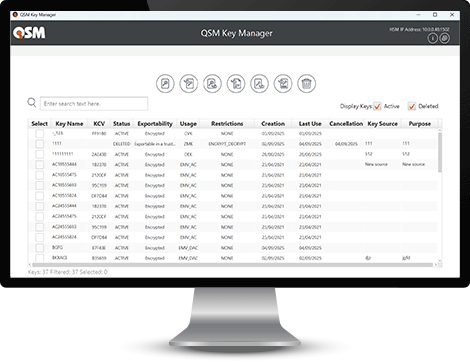Image resolution: width=470 pixels, height=362 pixels.
Task: Click the Purpose column header
Action: coord(420,124)
